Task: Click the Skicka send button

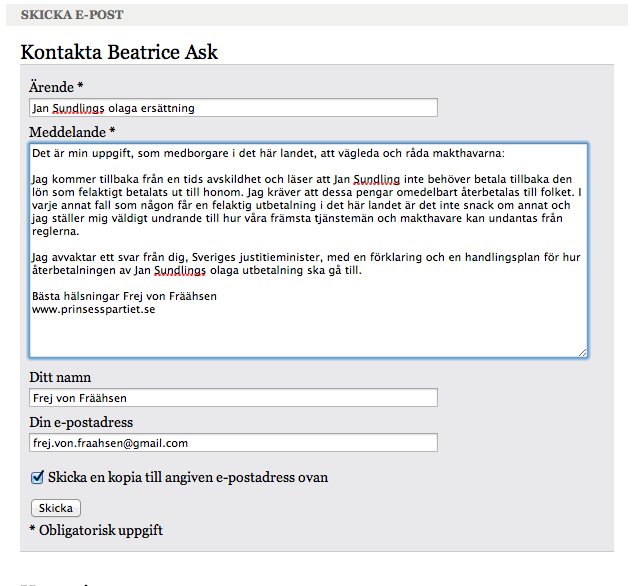Action: tap(56, 508)
